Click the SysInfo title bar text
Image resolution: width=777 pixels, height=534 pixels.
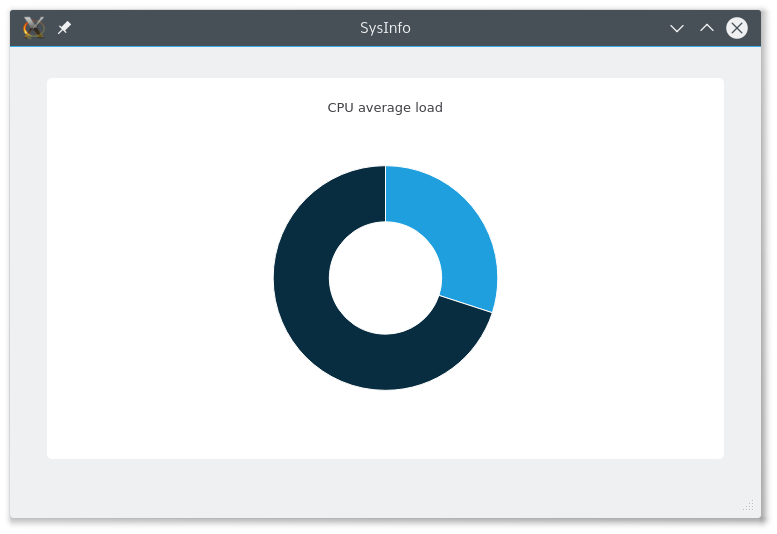click(x=385, y=28)
